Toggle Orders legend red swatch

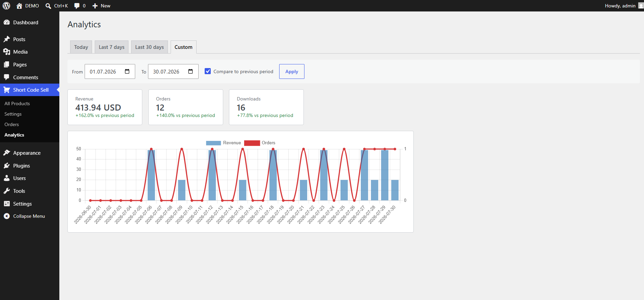(x=252, y=143)
